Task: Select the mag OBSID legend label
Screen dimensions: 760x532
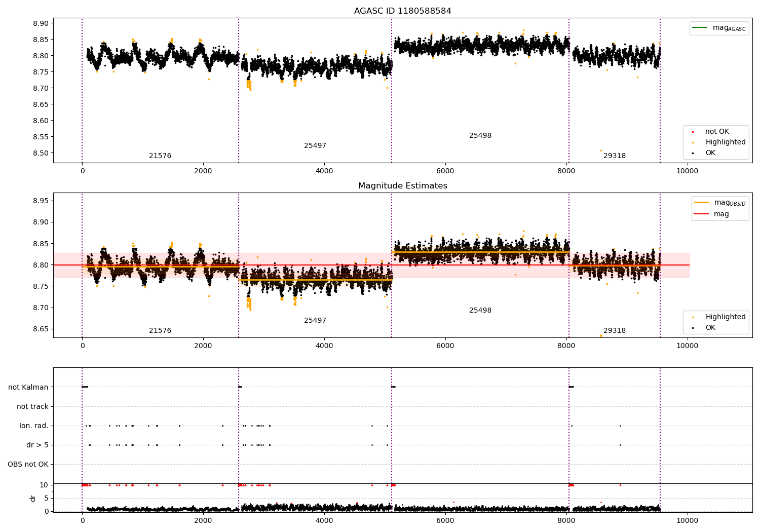Action: (730, 203)
